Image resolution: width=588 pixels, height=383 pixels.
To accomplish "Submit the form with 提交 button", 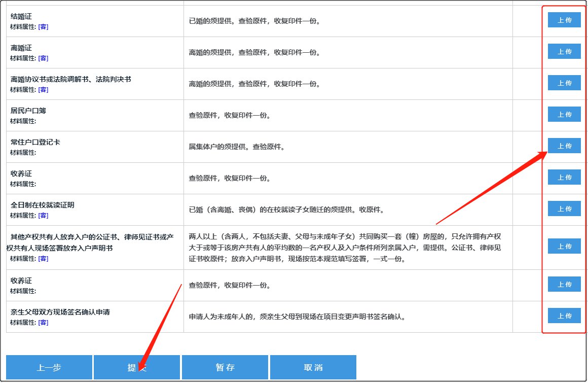I will pyautogui.click(x=137, y=367).
